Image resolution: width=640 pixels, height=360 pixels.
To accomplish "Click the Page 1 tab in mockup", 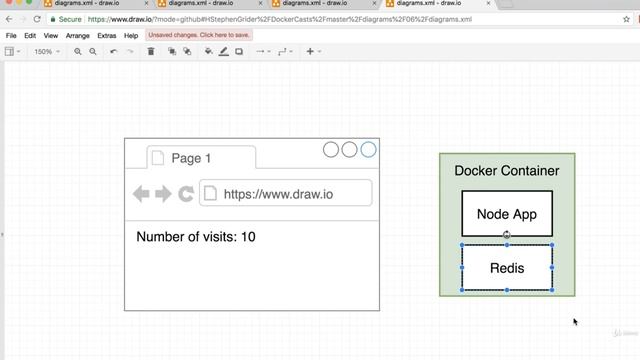I will (x=202, y=158).
